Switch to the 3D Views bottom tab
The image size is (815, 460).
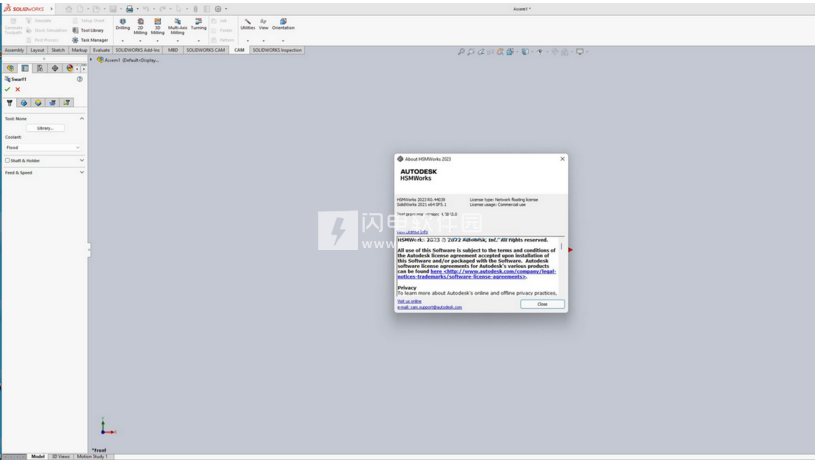pyautogui.click(x=61, y=456)
